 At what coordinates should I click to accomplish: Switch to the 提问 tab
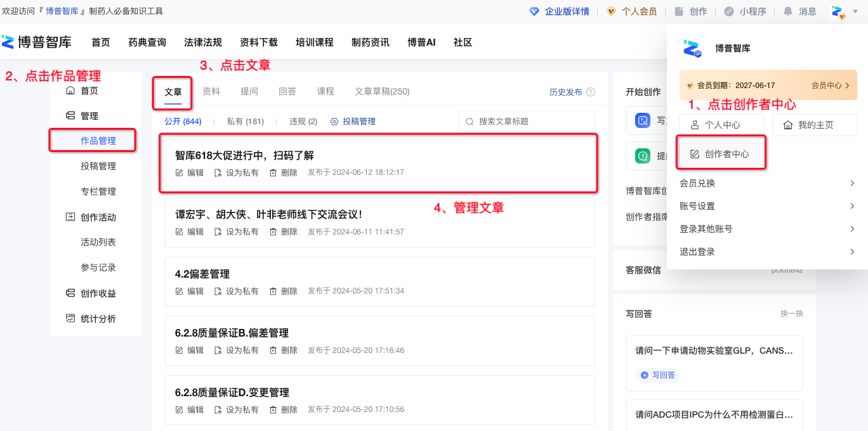point(249,92)
